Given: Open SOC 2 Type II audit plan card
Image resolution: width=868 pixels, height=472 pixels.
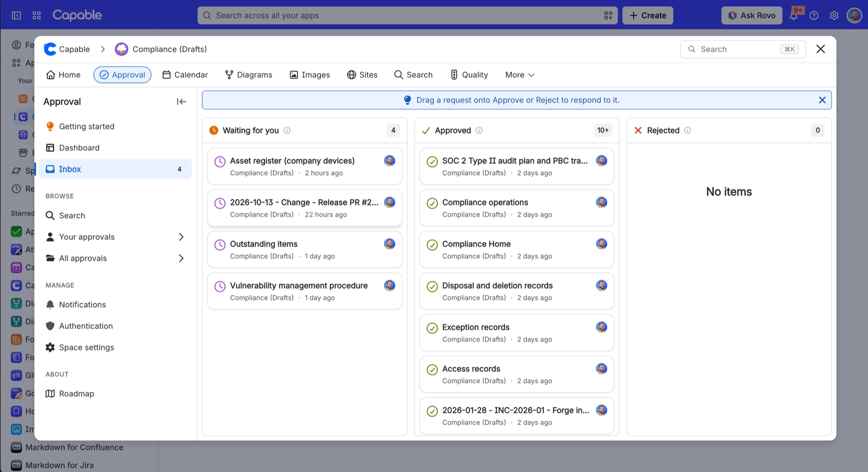Looking at the screenshot, I should [x=517, y=166].
